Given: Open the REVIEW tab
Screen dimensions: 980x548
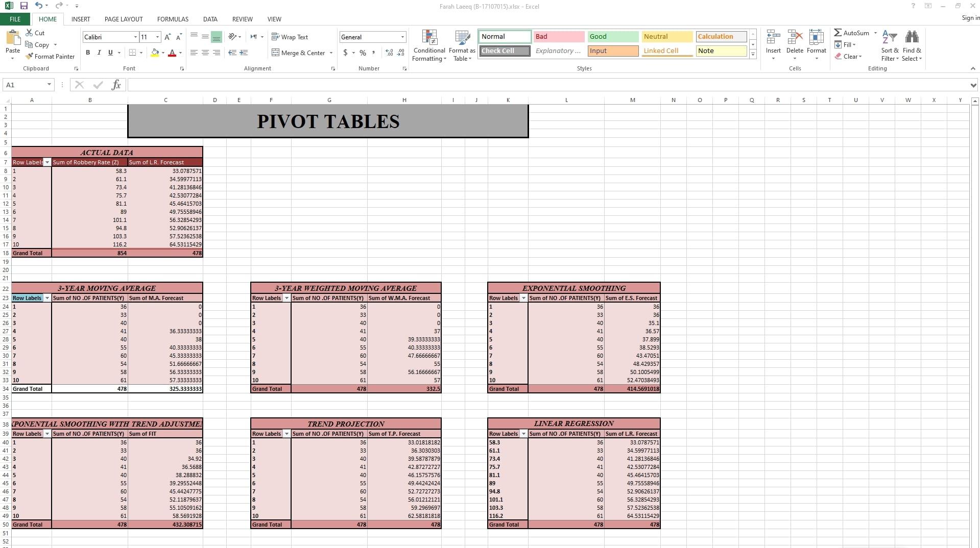Looking at the screenshot, I should click(x=242, y=19).
